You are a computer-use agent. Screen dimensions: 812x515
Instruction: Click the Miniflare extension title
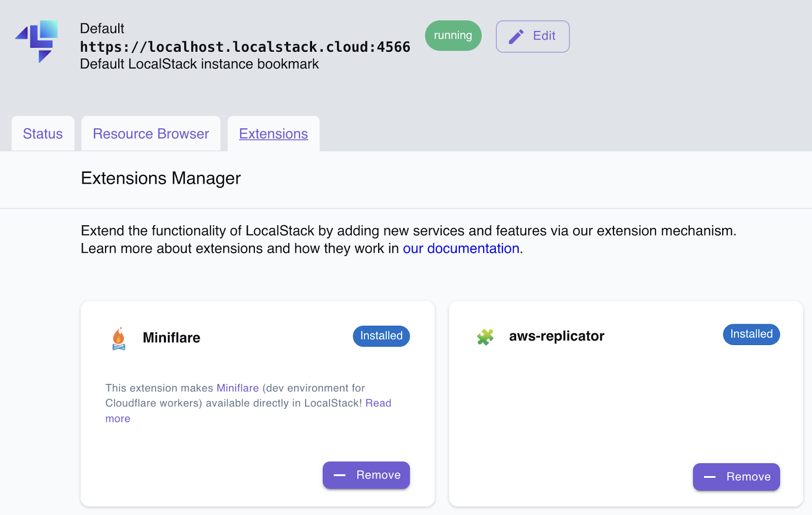172,338
